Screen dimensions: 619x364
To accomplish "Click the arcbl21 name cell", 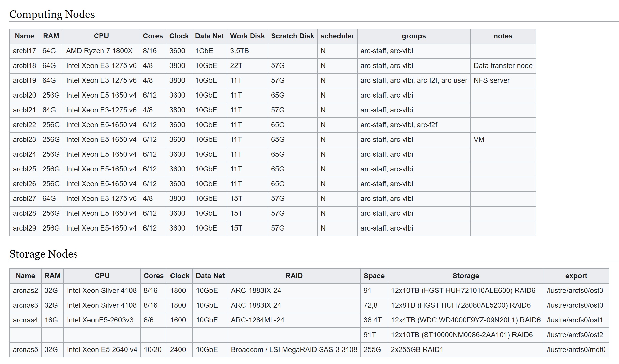I will click(x=24, y=110).
